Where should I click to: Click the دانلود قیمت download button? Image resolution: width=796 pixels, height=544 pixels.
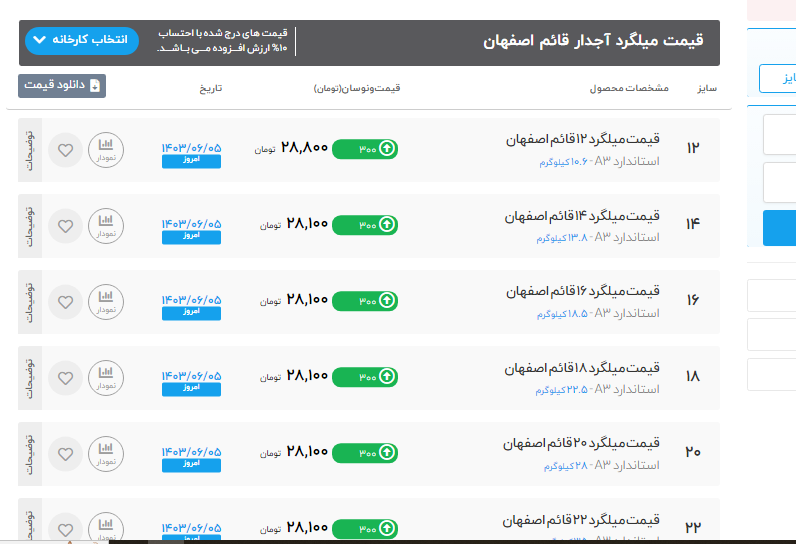[62, 86]
